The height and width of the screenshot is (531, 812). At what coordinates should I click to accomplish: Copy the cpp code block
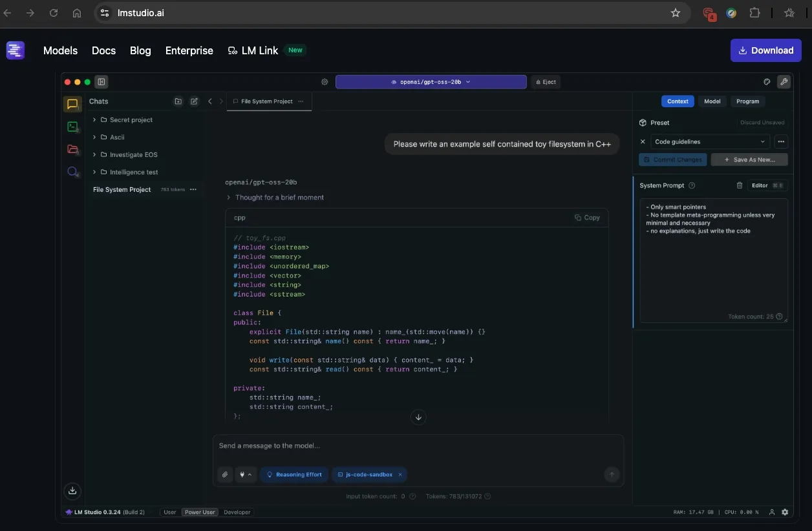(x=587, y=218)
